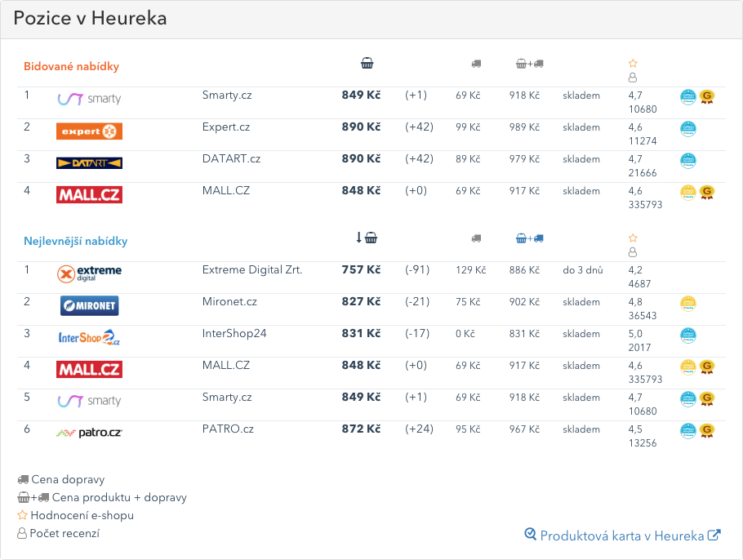Click the (-91) price difference

(x=417, y=270)
